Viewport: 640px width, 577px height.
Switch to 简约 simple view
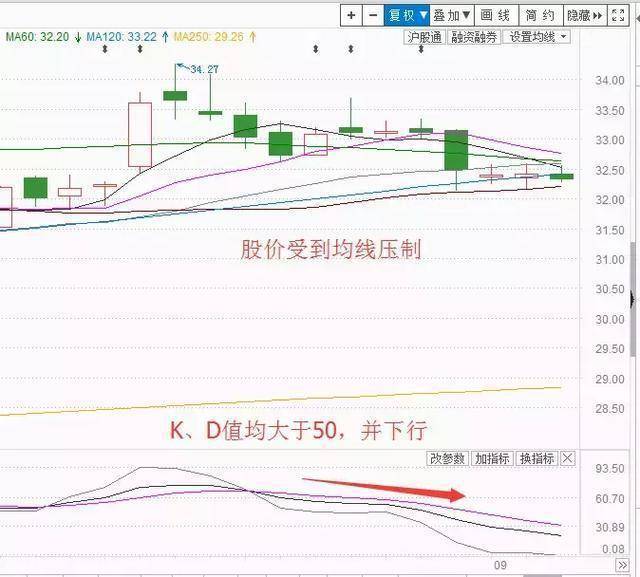point(541,16)
